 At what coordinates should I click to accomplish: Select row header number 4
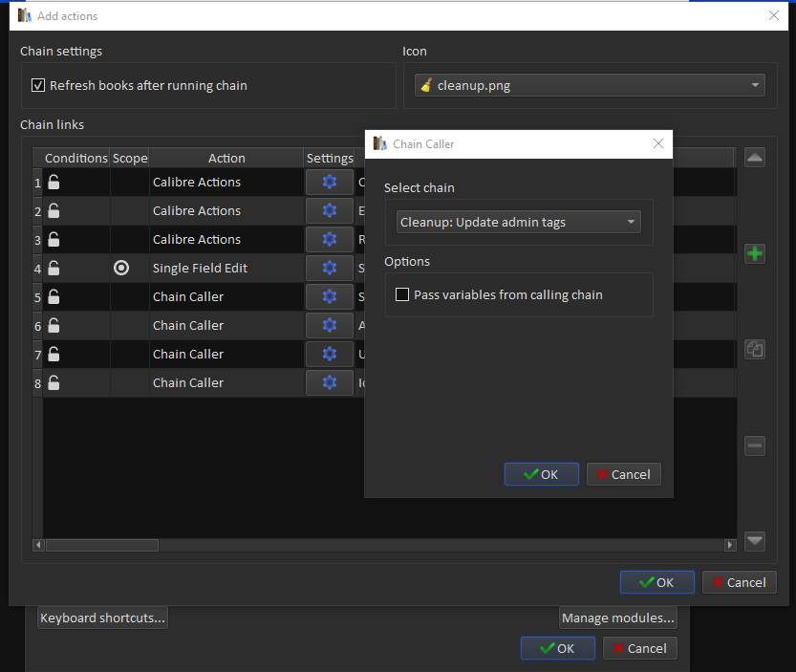pos(37,269)
